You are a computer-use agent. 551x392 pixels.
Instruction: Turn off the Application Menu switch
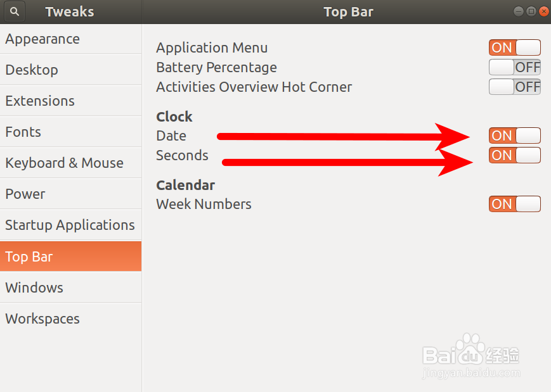(x=515, y=47)
